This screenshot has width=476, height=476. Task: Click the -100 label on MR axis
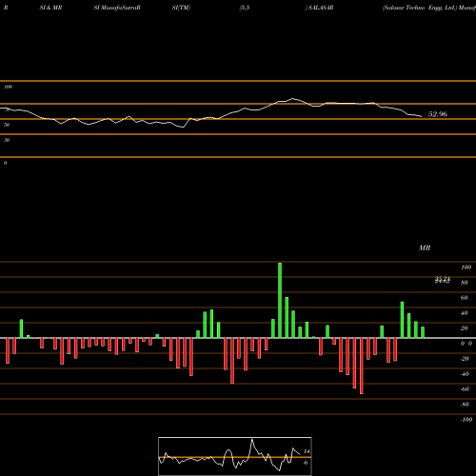[466, 420]
